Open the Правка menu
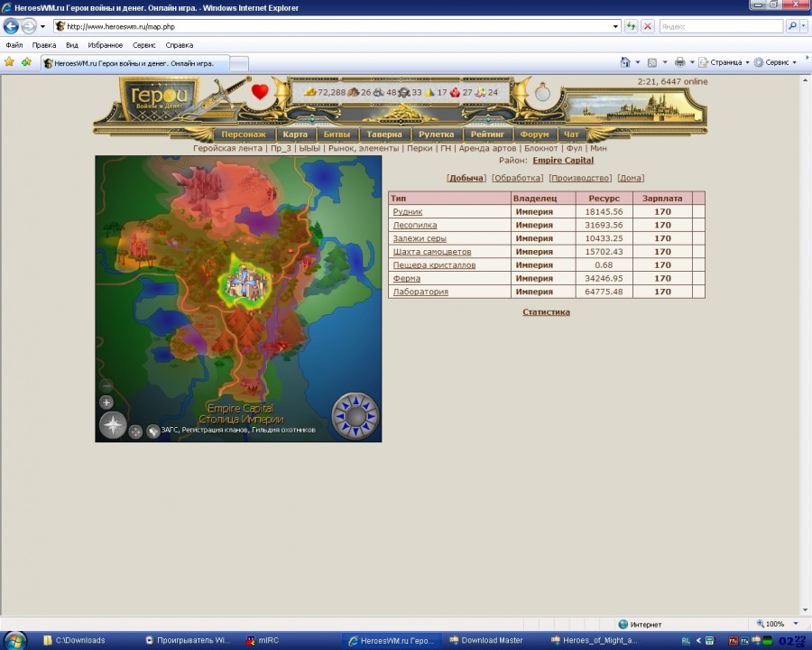The image size is (812, 650). [x=44, y=45]
